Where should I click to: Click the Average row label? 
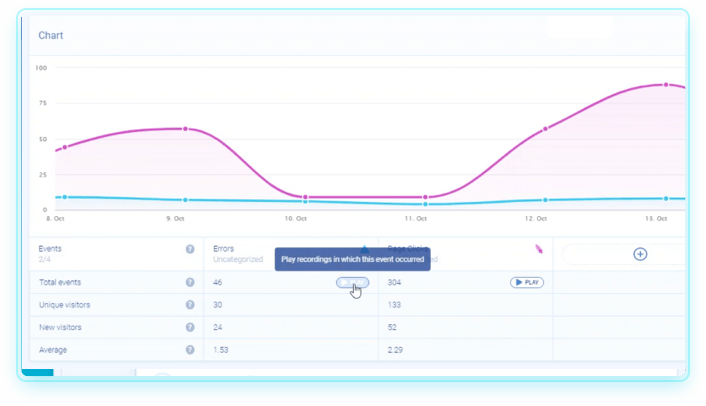click(53, 350)
